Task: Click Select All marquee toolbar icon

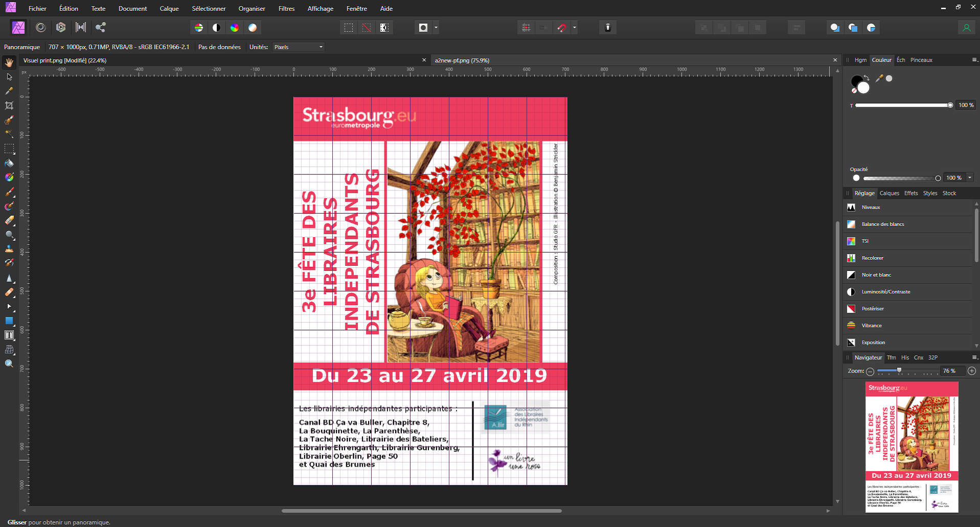Action: (349, 28)
